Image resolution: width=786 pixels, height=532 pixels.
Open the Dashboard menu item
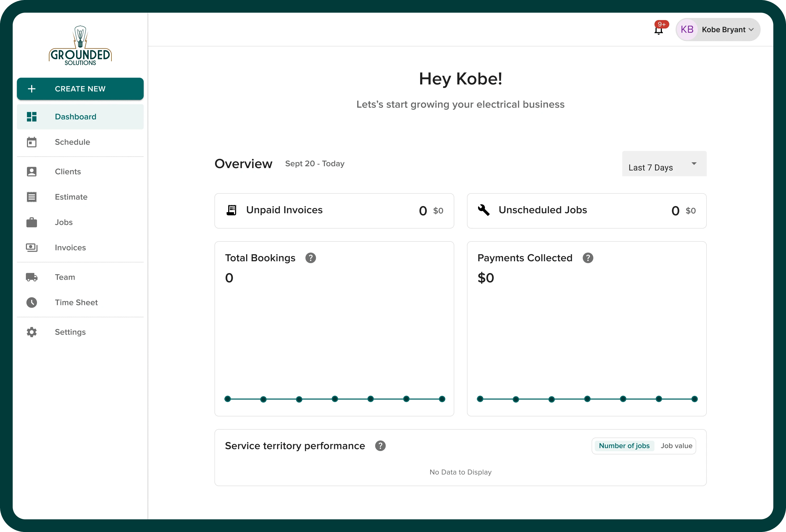(x=80, y=117)
